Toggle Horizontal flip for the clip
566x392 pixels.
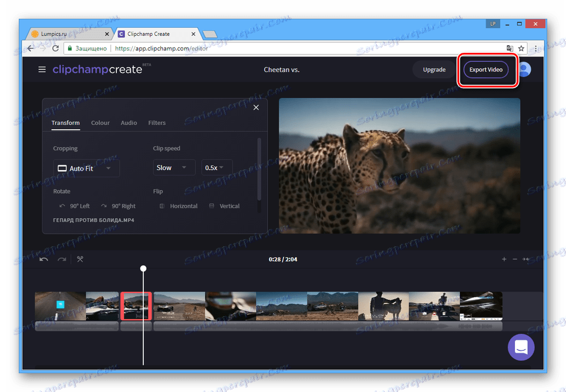click(x=178, y=206)
